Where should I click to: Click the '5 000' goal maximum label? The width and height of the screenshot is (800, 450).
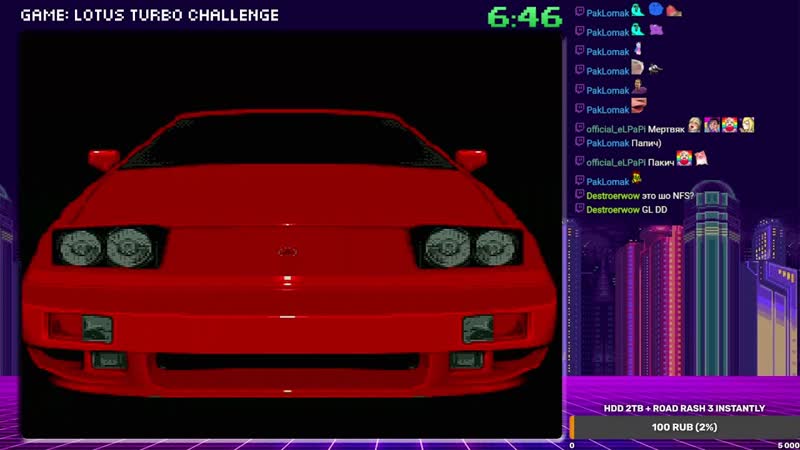click(788, 445)
